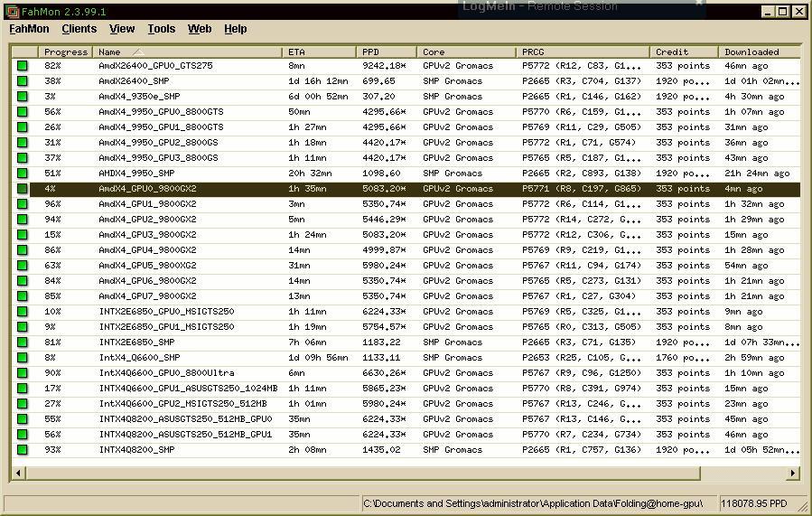Click status icon of AmdX4_GPU6_9800GX2

(23, 281)
